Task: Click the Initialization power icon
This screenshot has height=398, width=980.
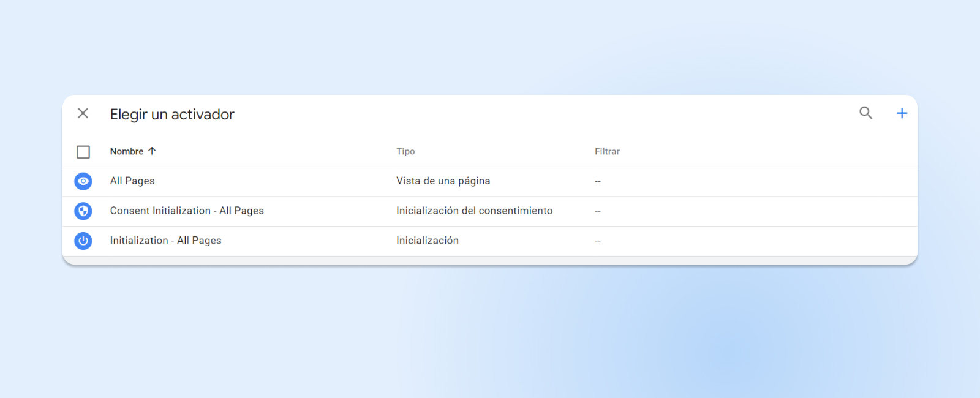Action: [x=83, y=241]
